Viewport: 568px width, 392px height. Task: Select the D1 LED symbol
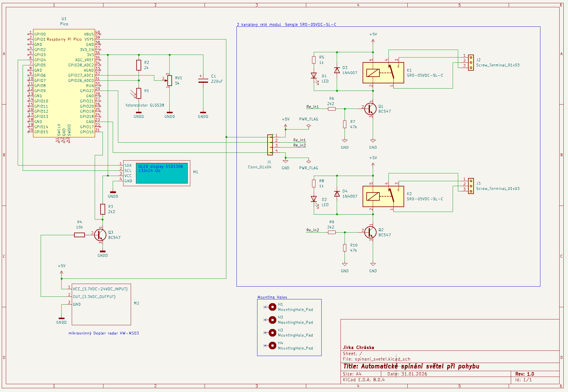314,75
